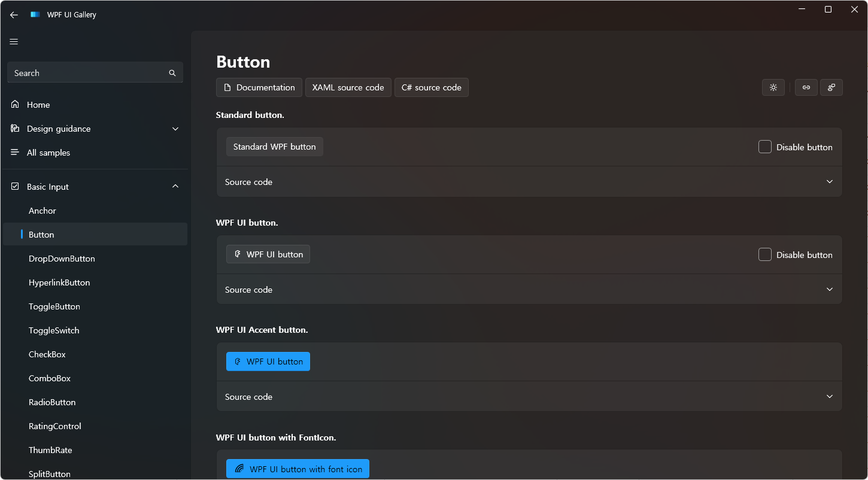Click the All samples list icon
868x480 pixels.
pos(15,152)
